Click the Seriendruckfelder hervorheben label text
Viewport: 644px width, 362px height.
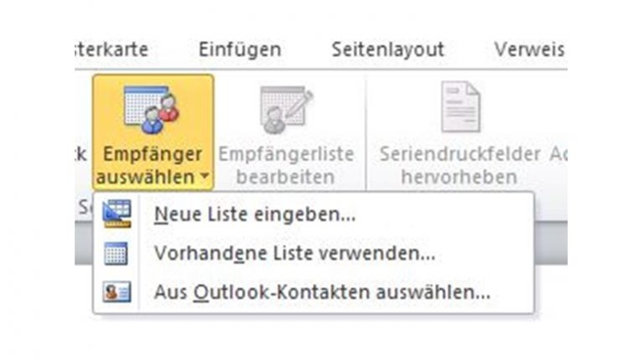[x=460, y=165]
